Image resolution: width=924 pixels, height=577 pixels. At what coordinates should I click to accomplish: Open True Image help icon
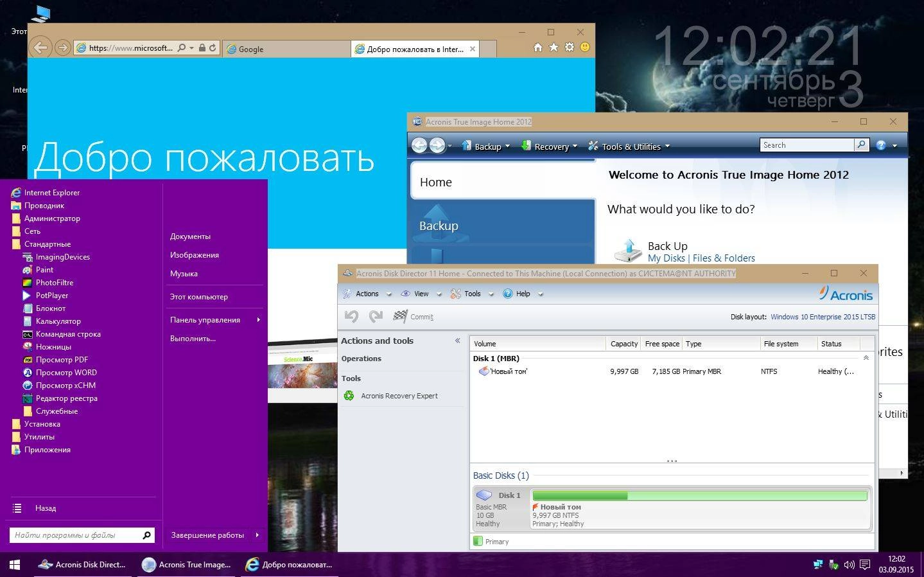(881, 145)
